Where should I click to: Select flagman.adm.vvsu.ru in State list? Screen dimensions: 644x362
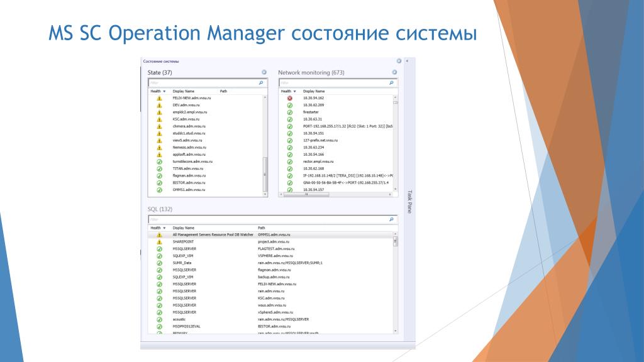[x=189, y=176]
